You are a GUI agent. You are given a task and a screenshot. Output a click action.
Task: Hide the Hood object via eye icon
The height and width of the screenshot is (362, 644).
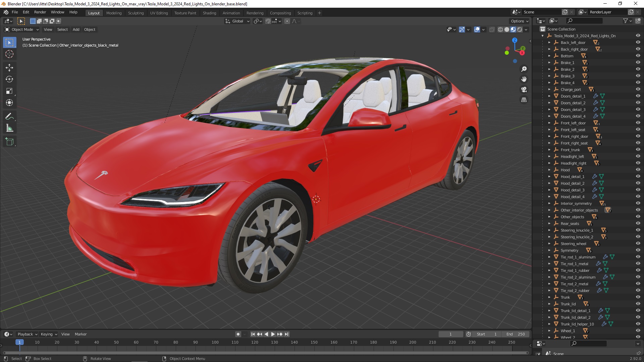[638, 170]
